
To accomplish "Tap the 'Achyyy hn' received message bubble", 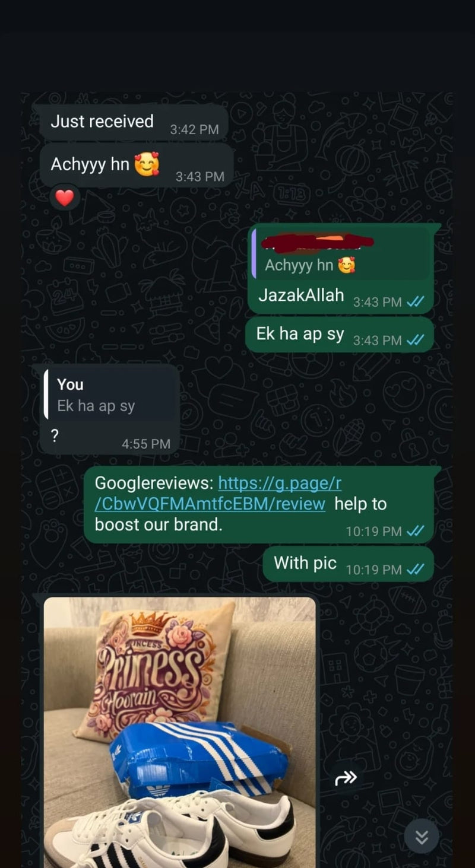I will 137,166.
